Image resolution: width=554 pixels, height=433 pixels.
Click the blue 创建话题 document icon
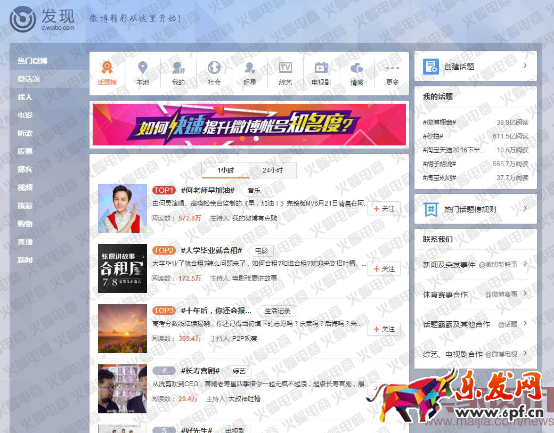[x=431, y=66]
